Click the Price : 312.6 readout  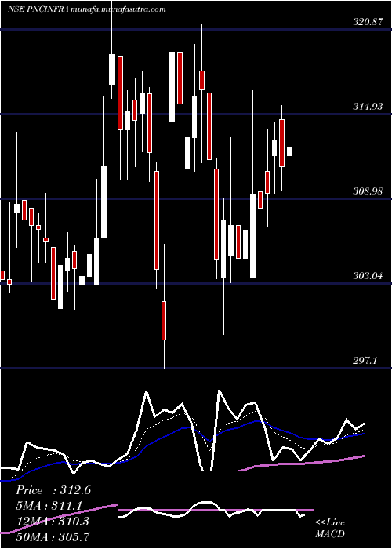(x=53, y=490)
